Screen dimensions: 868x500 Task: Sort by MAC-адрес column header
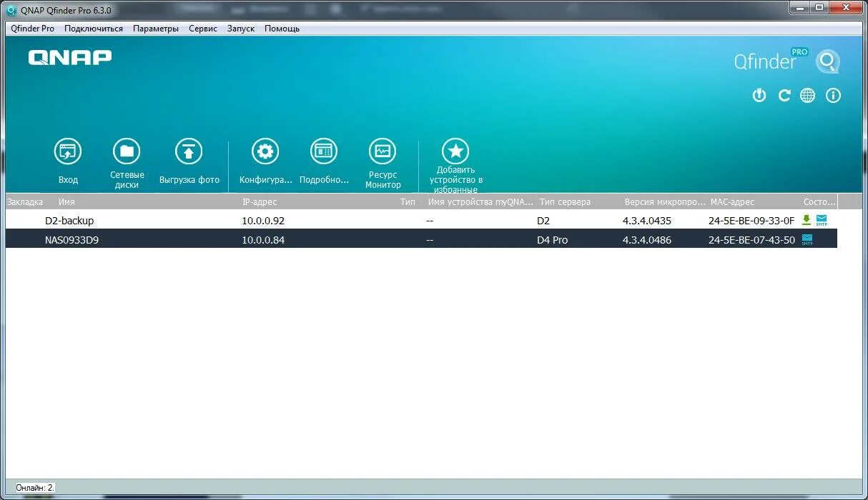(732, 201)
